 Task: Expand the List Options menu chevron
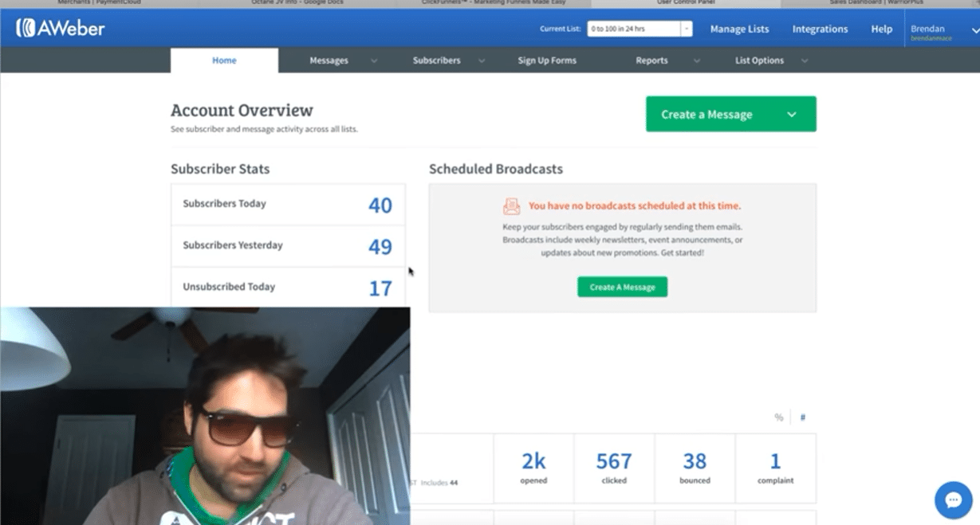pos(805,61)
